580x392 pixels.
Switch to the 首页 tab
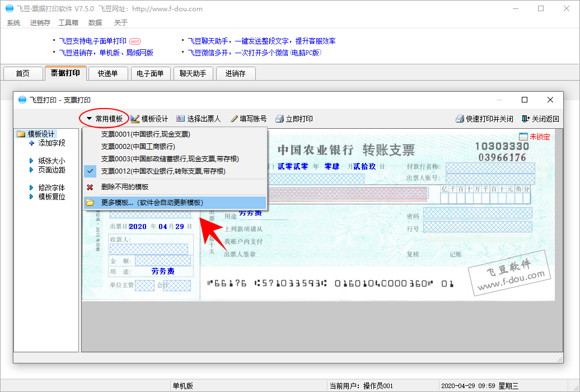(22, 73)
